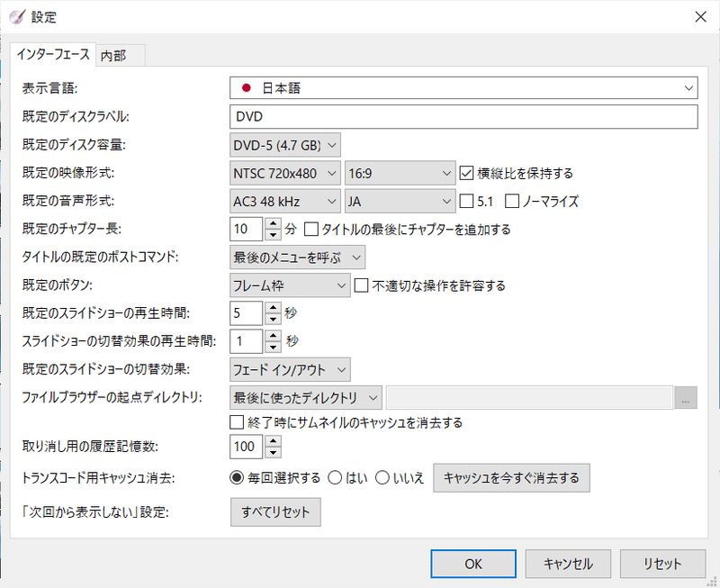Click the すべてリセット button
Screen dimensions: 720x588
(x=275, y=511)
